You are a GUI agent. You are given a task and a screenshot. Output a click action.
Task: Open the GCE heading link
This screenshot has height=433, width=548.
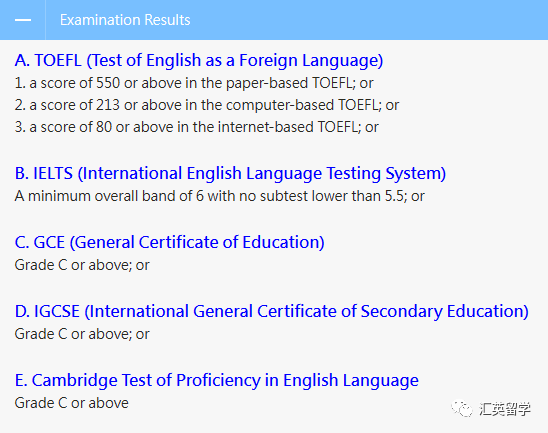pos(170,242)
